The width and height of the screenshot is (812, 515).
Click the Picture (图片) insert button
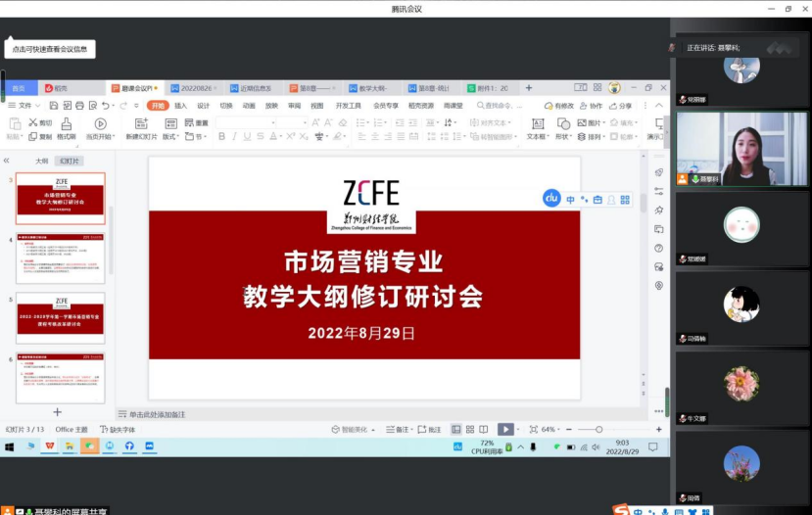coord(591,122)
